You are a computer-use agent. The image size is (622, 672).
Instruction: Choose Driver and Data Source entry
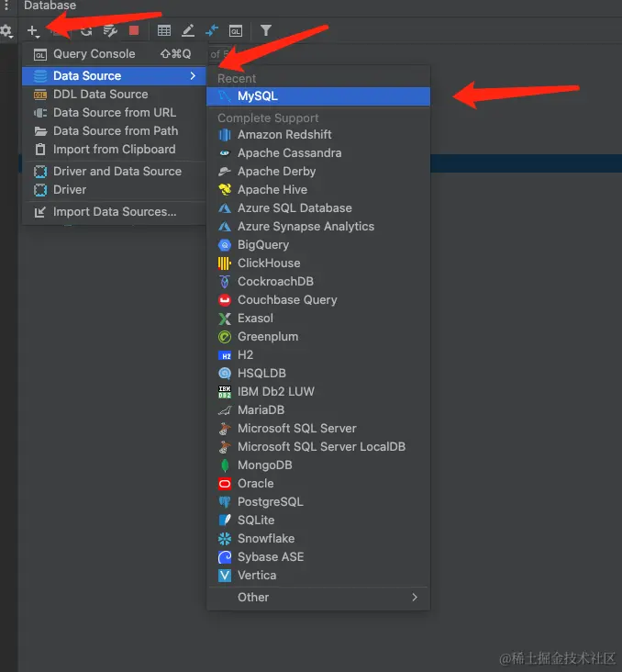coord(117,171)
